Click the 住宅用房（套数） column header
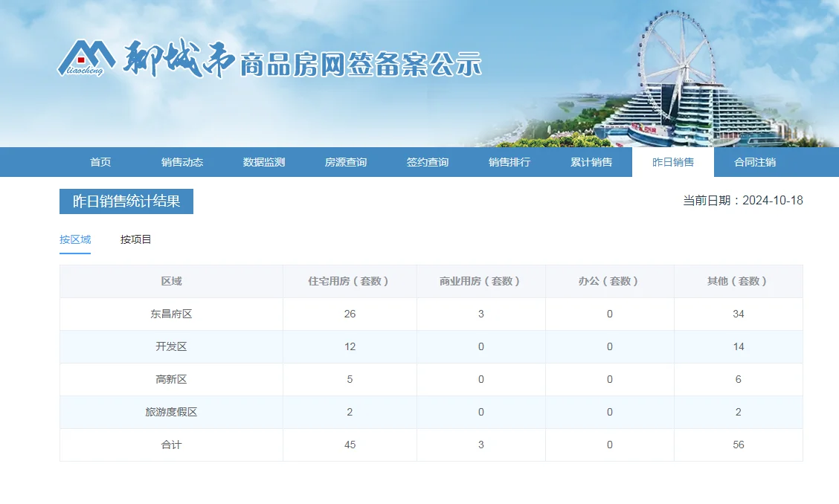 tap(350, 281)
